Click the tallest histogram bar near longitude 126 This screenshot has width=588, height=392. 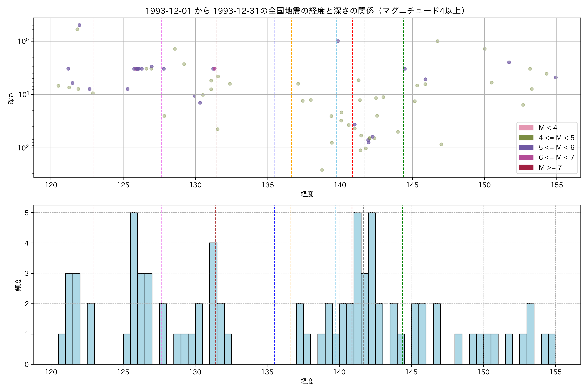pyautogui.click(x=134, y=287)
